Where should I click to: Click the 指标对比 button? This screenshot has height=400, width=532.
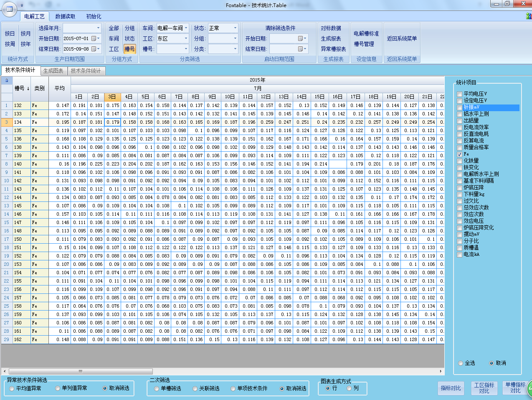tap(451, 388)
